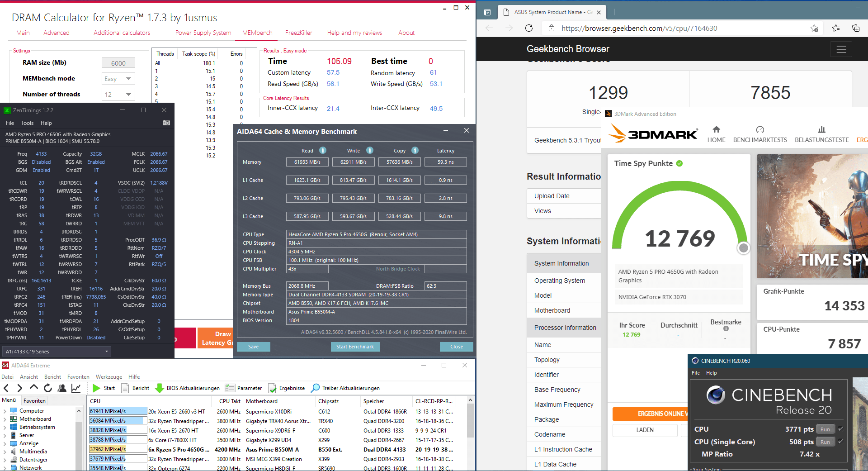Screen dimensions: 868x471
Task: Click the RAM size (Mb) field
Action: pos(118,63)
